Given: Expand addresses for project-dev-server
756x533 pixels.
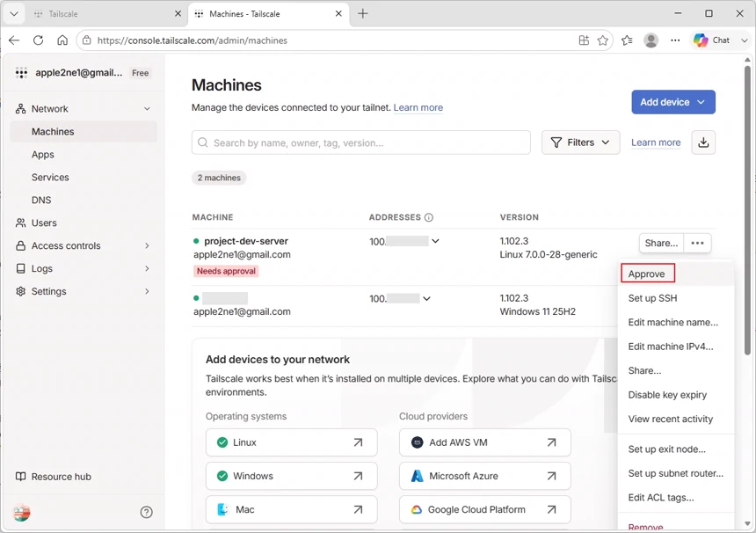Looking at the screenshot, I should (x=435, y=241).
